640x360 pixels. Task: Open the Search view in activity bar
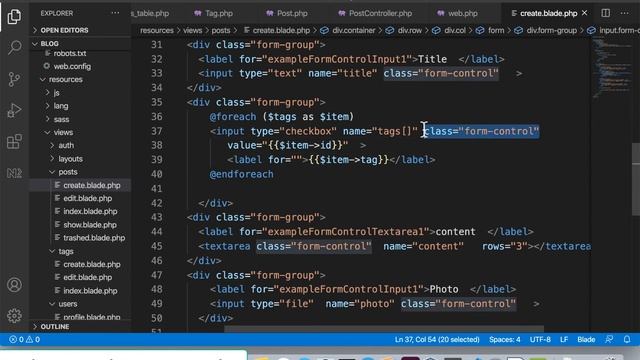14,47
